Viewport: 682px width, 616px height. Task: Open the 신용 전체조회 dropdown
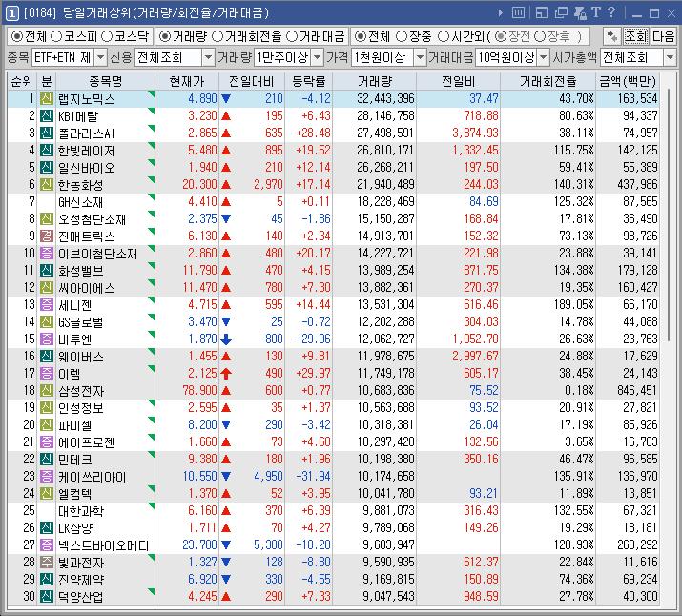[208, 57]
